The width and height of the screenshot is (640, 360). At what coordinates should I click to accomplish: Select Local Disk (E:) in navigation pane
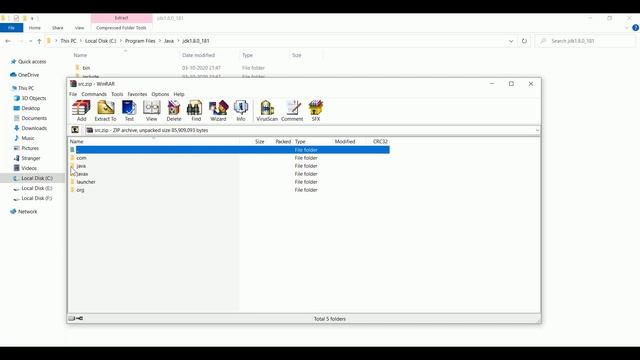point(37,188)
